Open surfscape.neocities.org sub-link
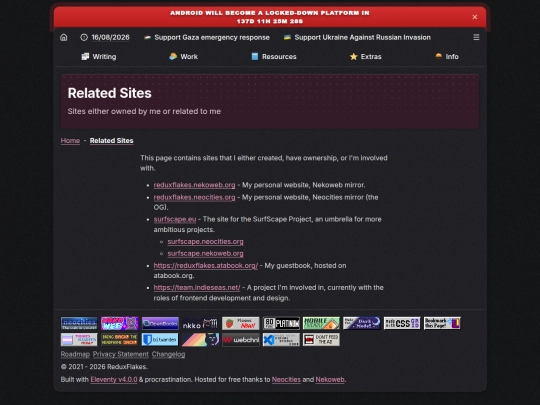 tap(206, 242)
